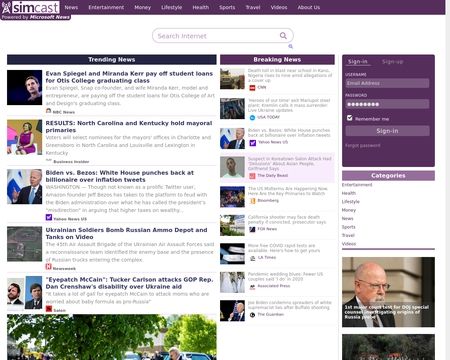
Task: Open the Entertainment menu
Action: point(106,7)
